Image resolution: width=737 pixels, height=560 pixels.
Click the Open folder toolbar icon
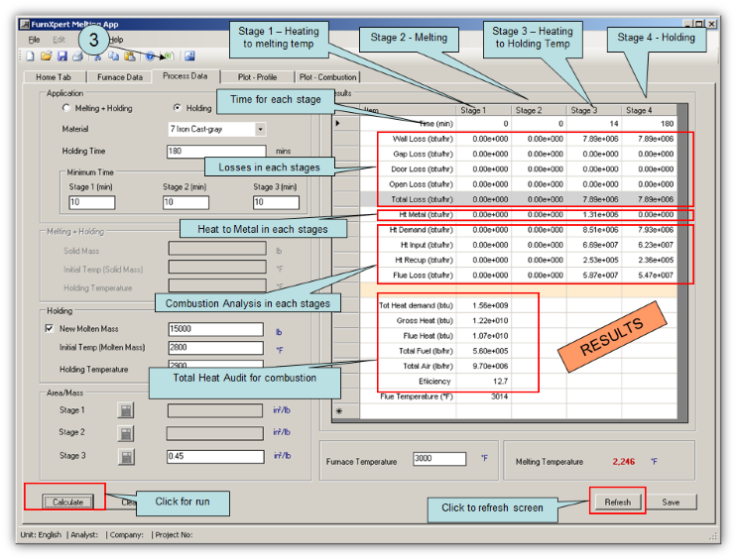pyautogui.click(x=46, y=56)
